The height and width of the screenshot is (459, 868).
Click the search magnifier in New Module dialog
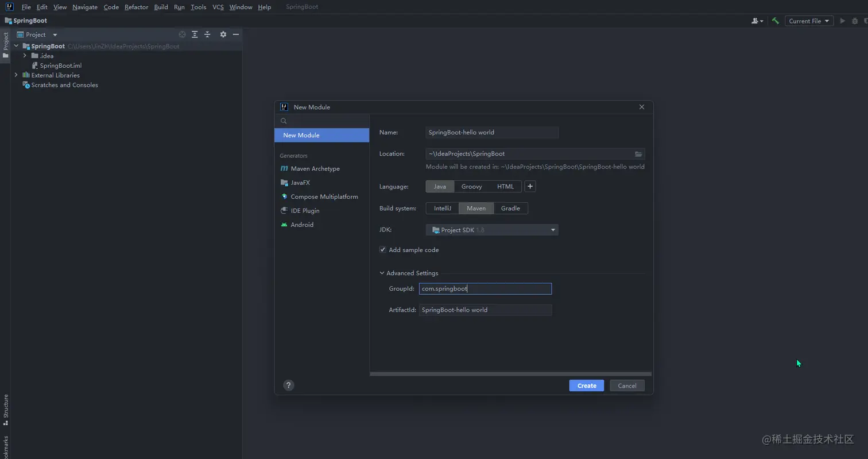click(284, 121)
